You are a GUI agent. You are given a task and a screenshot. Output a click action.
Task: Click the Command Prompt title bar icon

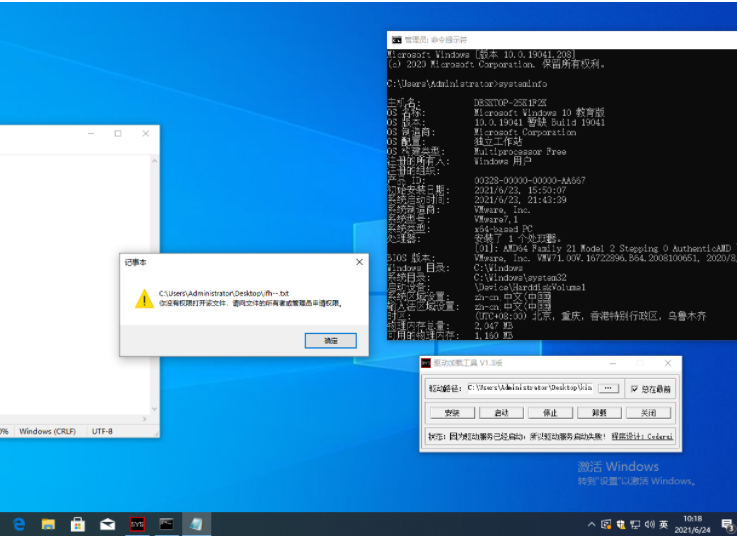[397, 40]
